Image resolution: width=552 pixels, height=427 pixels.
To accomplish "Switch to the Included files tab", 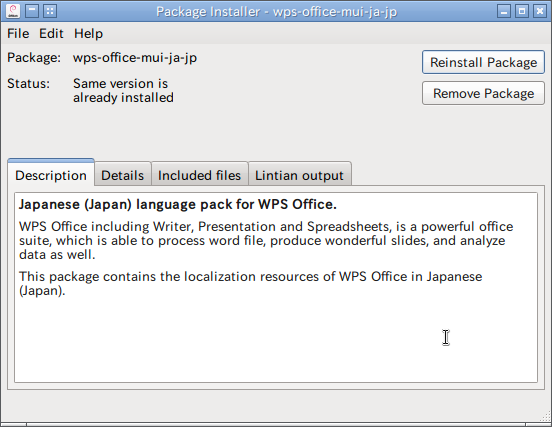I will tap(199, 175).
